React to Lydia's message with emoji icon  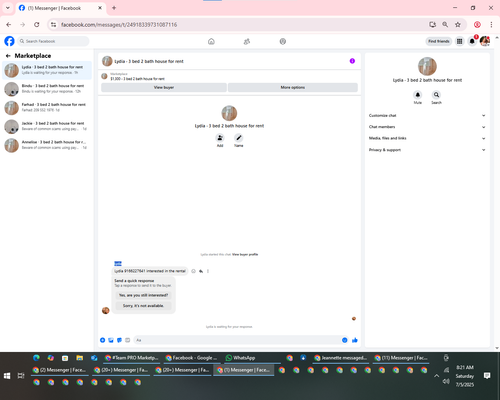193,271
